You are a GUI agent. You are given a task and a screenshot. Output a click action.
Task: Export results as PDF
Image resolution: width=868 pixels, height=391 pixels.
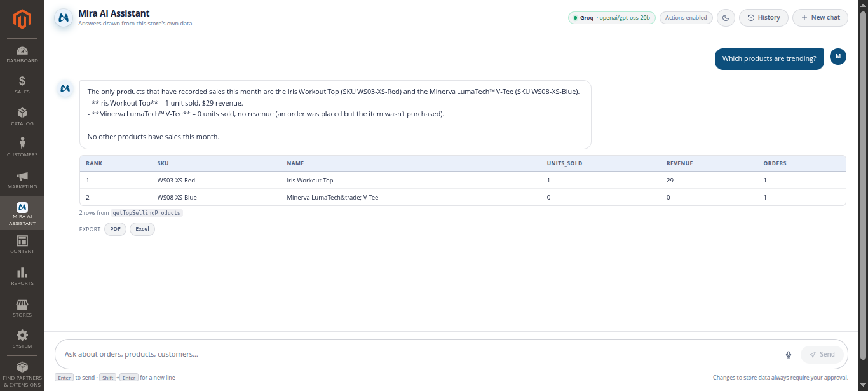coord(115,229)
